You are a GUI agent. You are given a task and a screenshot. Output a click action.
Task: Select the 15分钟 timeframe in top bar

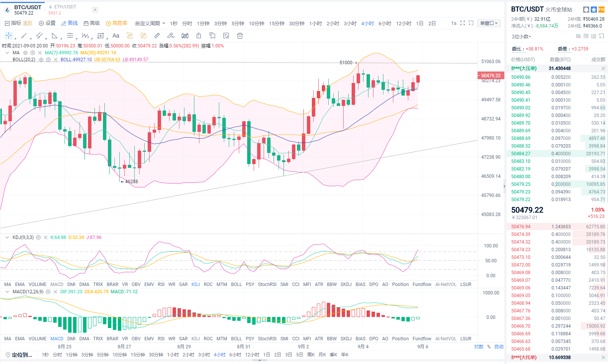[x=277, y=23]
